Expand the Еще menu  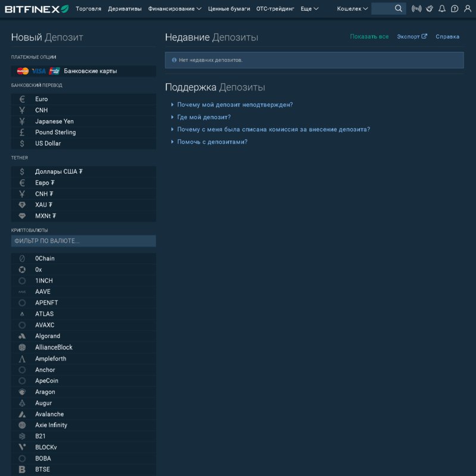(x=309, y=9)
